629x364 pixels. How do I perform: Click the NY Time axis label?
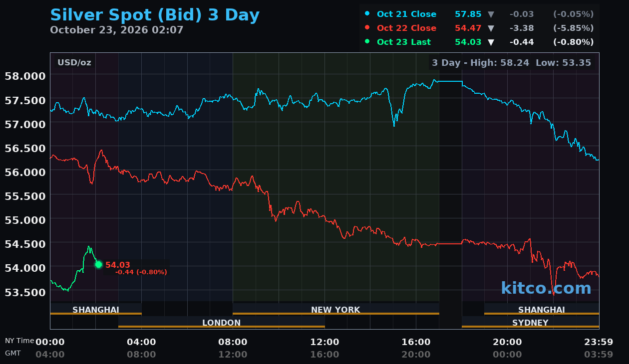point(19,341)
